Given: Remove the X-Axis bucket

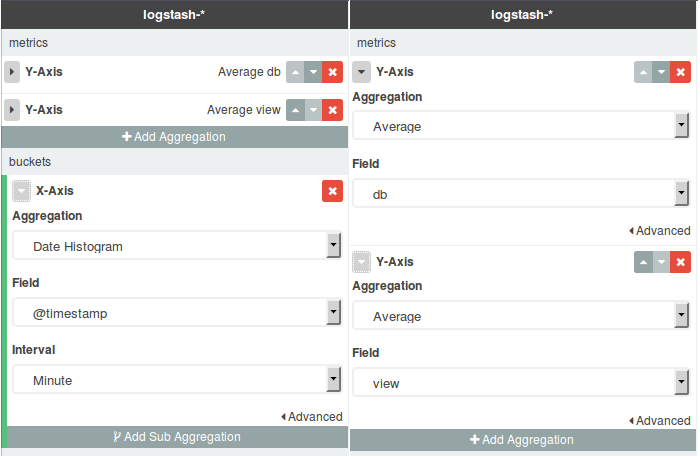Looking at the screenshot, I should 333,191.
